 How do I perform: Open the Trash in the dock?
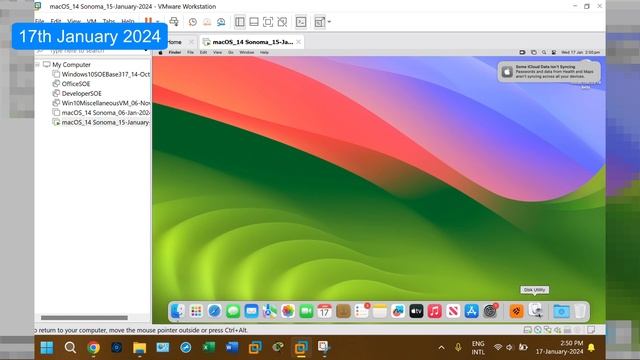tap(580, 311)
